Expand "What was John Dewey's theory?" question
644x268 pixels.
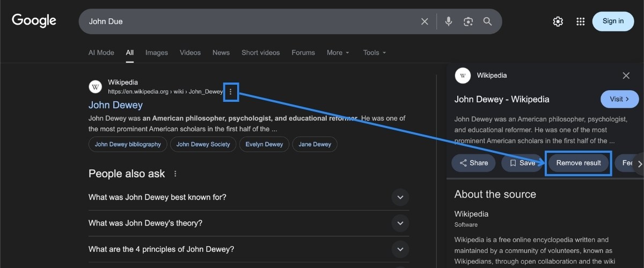point(248,223)
